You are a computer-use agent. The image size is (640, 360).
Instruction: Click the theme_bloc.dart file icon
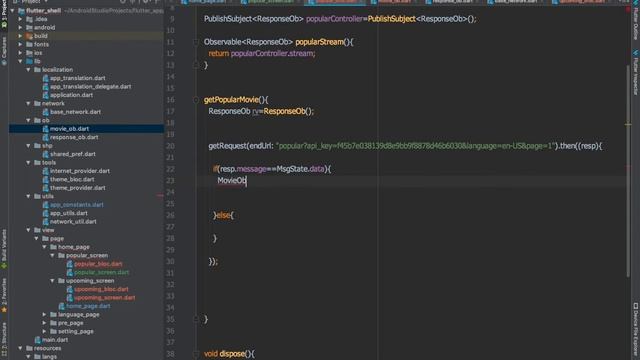pos(45,179)
